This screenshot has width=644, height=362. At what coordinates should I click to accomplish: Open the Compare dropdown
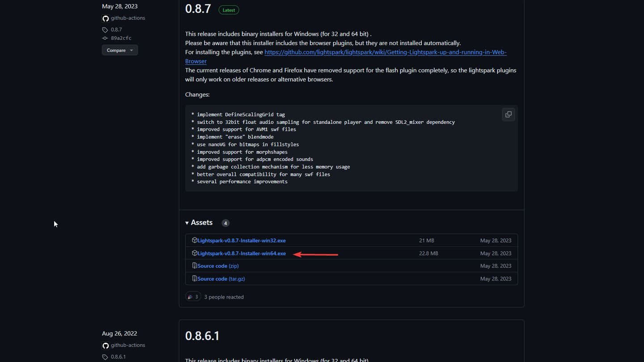tap(120, 50)
